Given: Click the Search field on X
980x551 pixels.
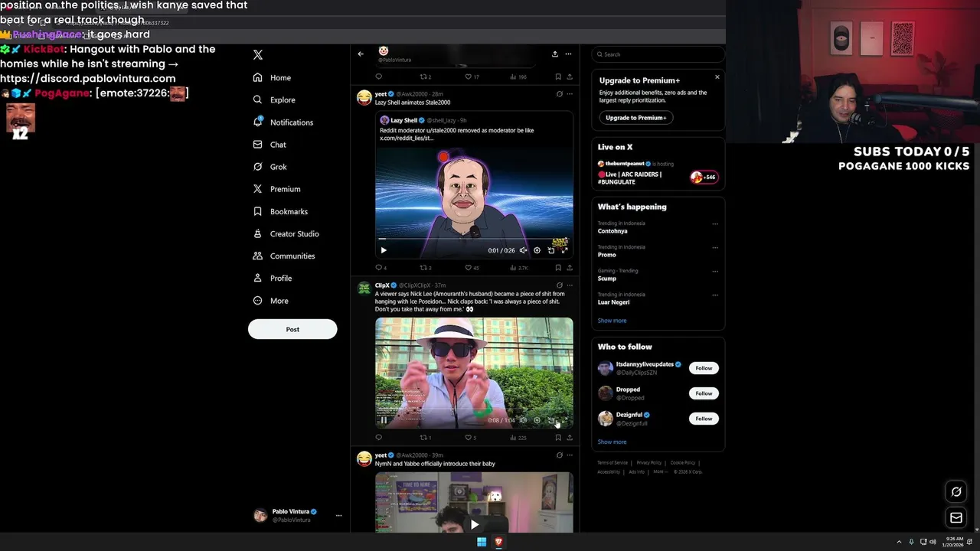Looking at the screenshot, I should pos(658,54).
